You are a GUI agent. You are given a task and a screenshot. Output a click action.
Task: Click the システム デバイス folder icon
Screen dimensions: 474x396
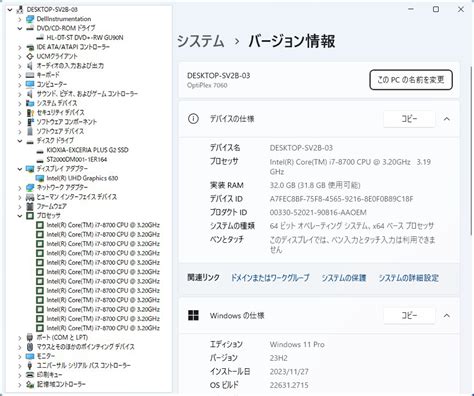[x=30, y=103]
